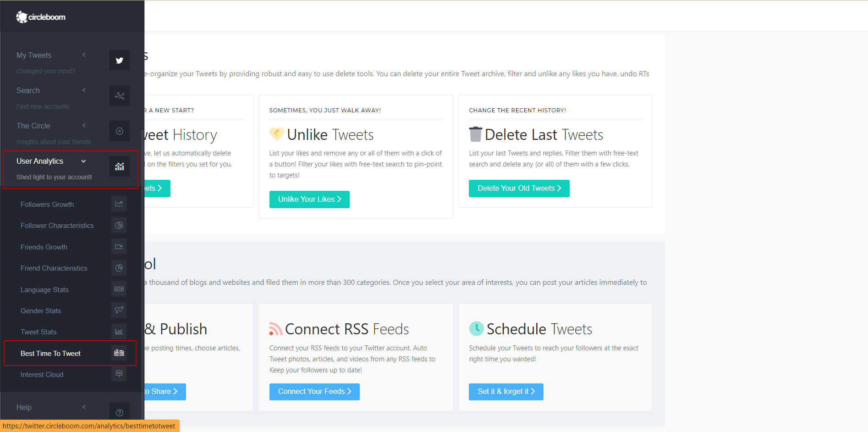Image resolution: width=868 pixels, height=432 pixels.
Task: Open the Interest Cloud menu item
Action: pyautogui.click(x=42, y=374)
